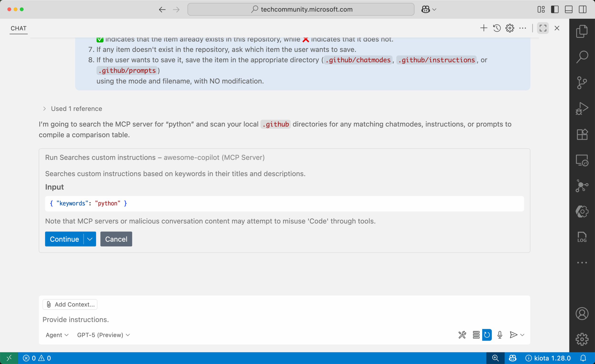Open the Extensions view

[x=582, y=134]
